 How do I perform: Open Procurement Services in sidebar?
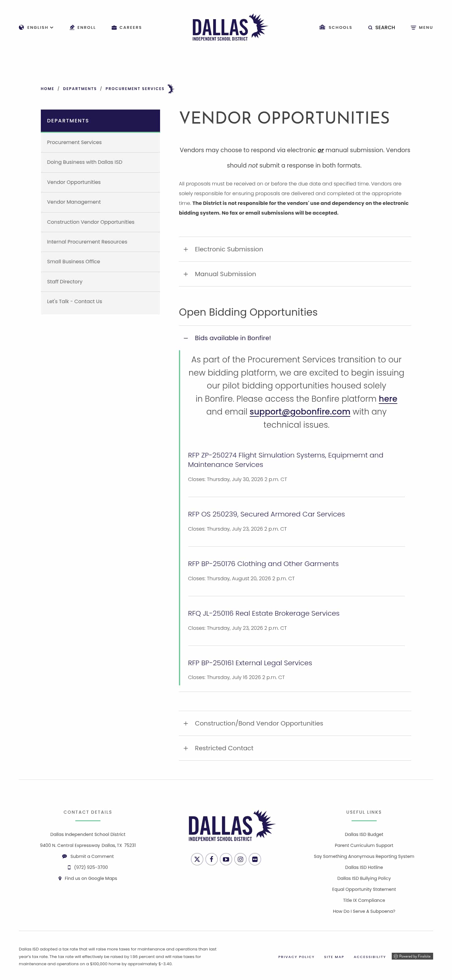100,142
